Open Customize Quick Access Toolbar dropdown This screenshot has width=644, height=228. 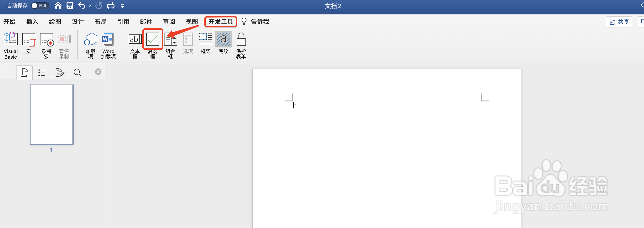click(x=122, y=6)
